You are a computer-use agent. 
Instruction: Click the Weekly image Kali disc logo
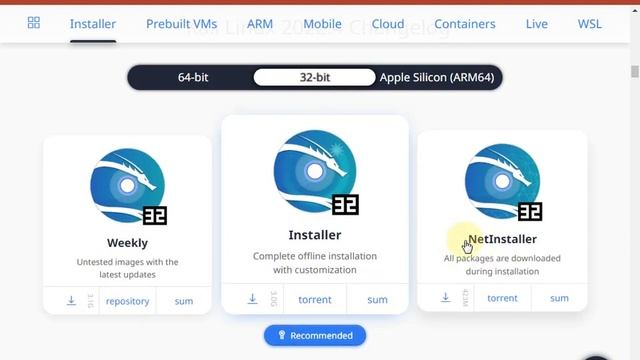pyautogui.click(x=127, y=186)
